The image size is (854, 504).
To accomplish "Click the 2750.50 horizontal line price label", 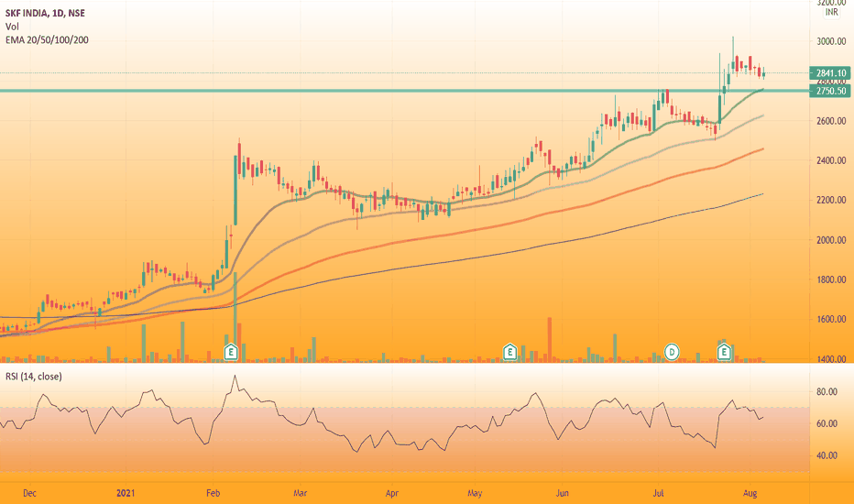I will [830, 91].
